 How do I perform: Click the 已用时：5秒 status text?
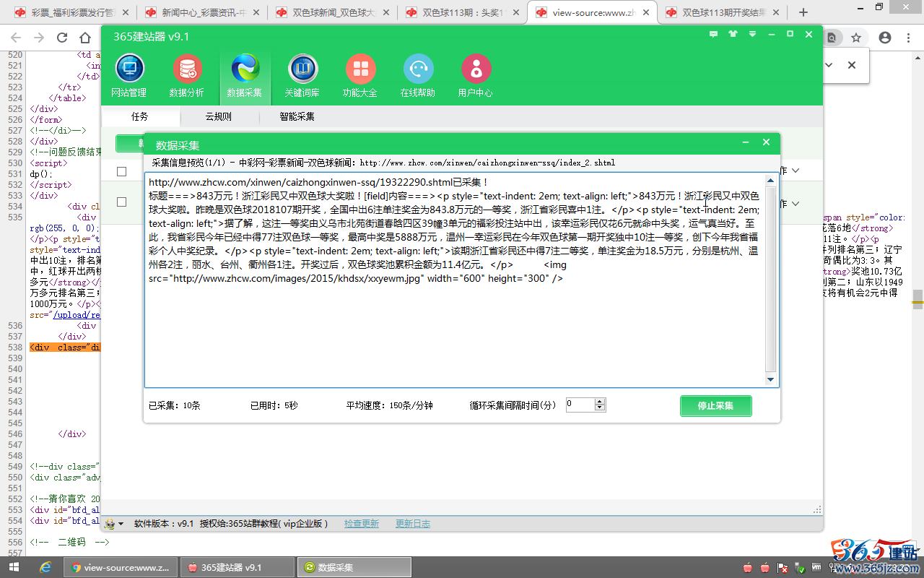[274, 406]
